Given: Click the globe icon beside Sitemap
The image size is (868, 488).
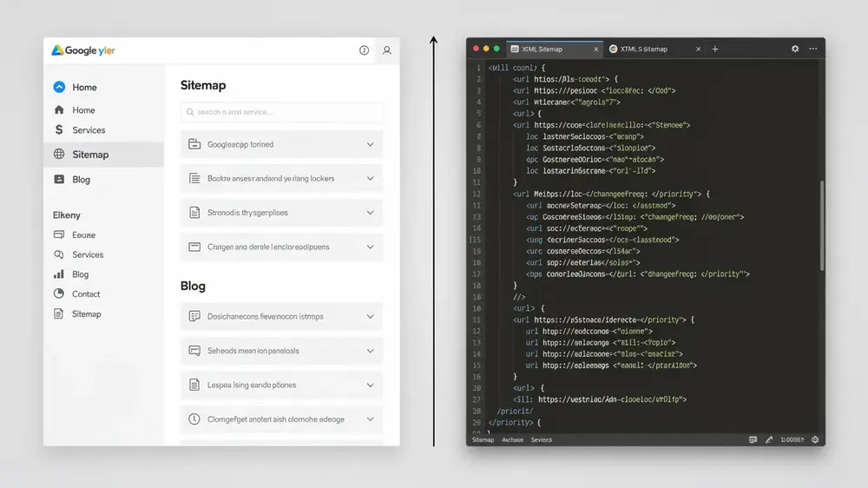Looking at the screenshot, I should (59, 154).
